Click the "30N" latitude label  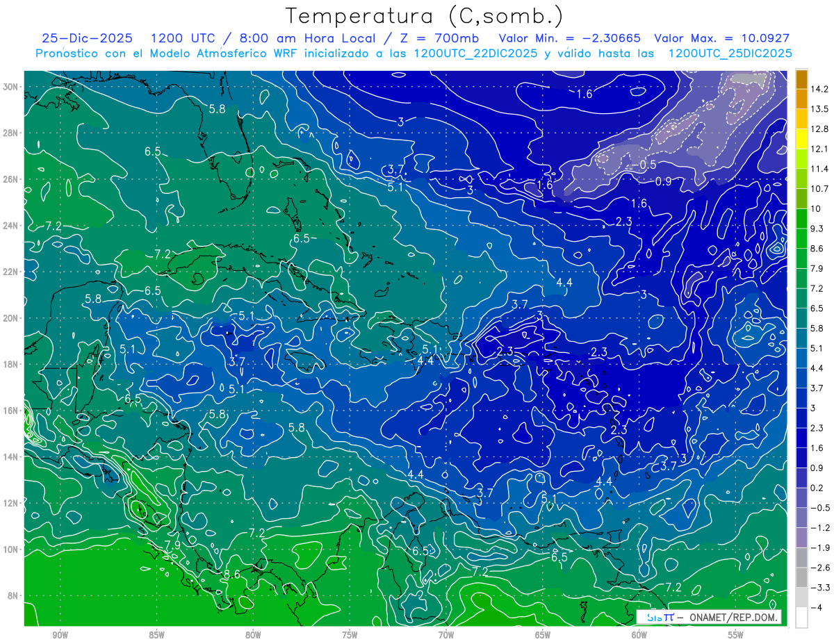point(10,87)
